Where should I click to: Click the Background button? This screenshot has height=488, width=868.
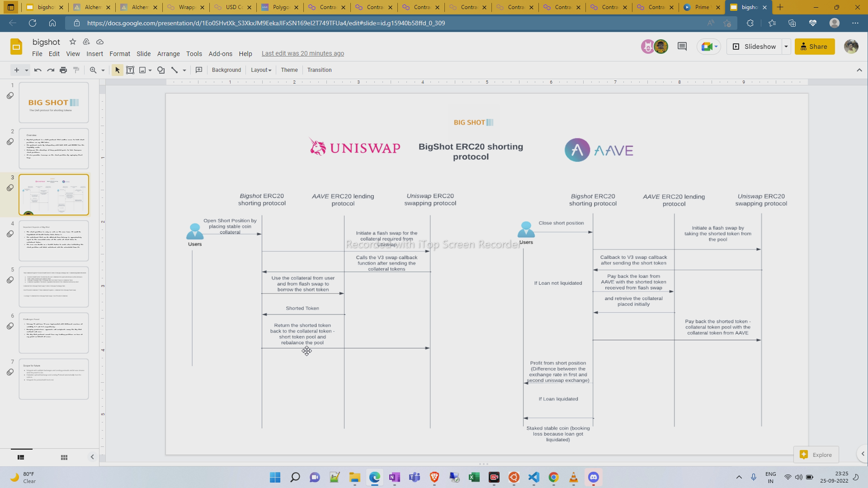pyautogui.click(x=226, y=70)
